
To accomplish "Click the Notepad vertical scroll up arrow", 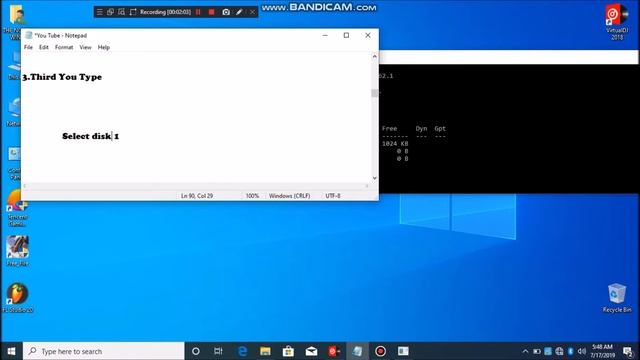I will (x=374, y=56).
